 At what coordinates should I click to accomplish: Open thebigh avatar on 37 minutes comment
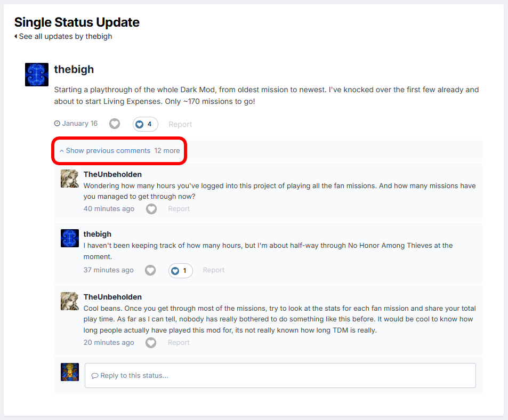(x=70, y=238)
